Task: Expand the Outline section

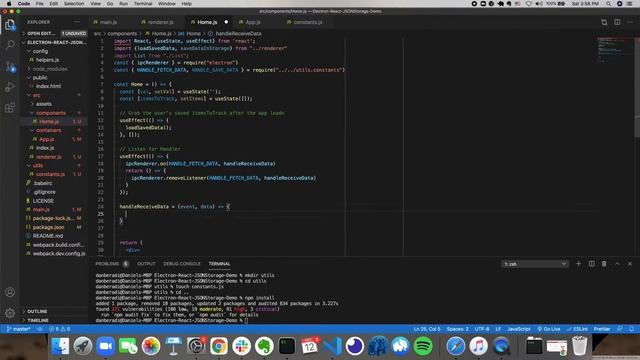Action: click(53, 311)
